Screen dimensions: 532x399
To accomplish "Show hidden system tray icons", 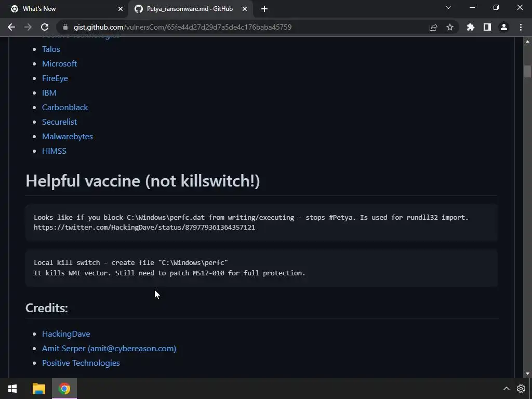I will coord(506,389).
